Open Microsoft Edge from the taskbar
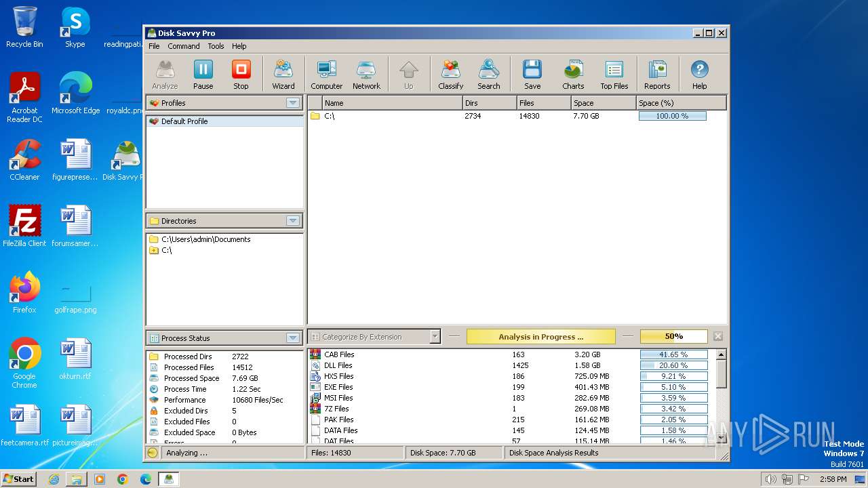 (145, 479)
